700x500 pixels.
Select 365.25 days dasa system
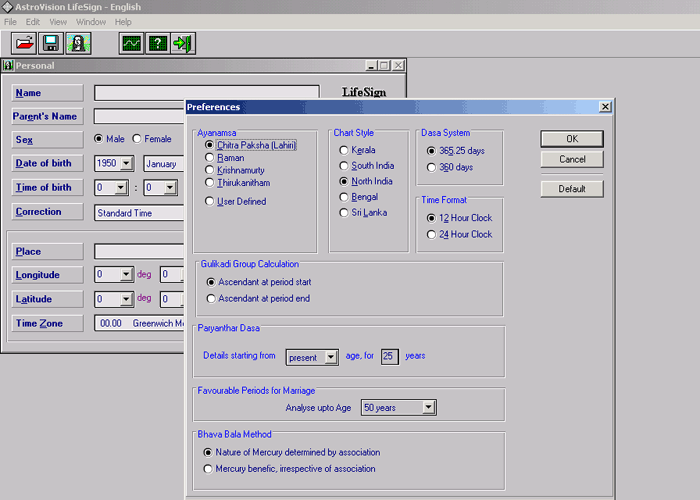[x=456, y=151]
